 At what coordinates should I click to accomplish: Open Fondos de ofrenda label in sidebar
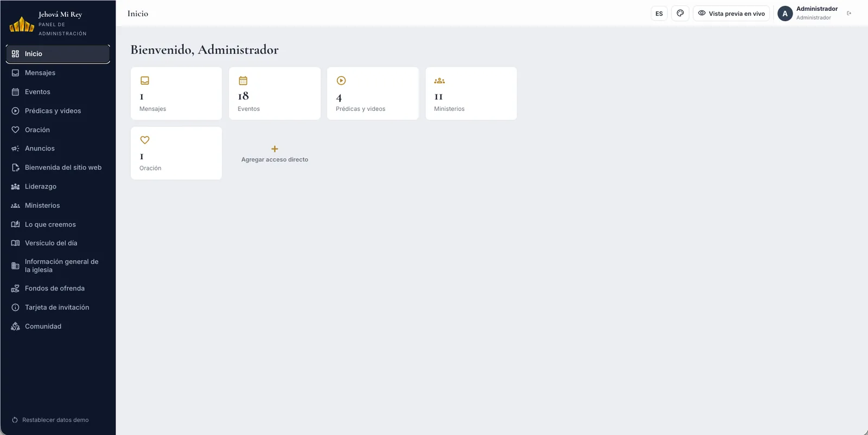(55, 288)
